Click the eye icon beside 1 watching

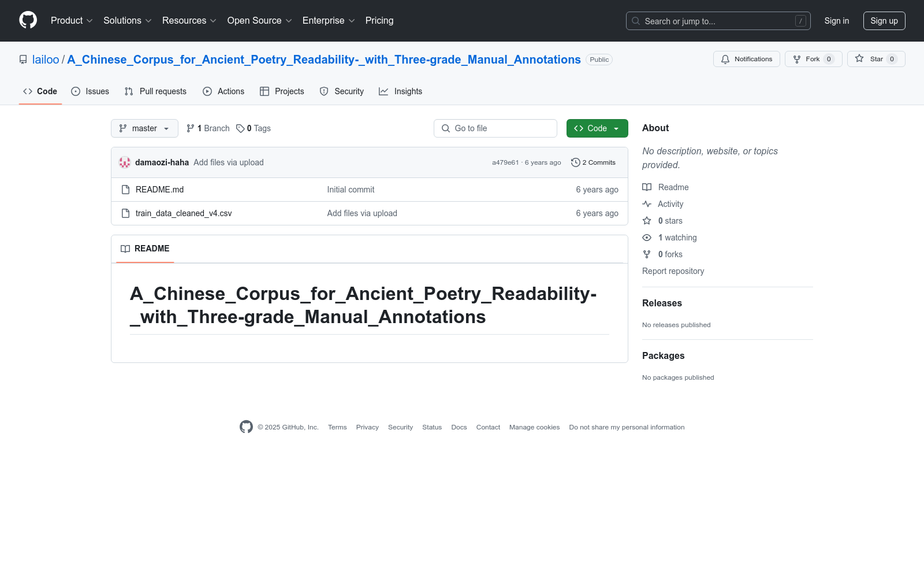click(647, 238)
